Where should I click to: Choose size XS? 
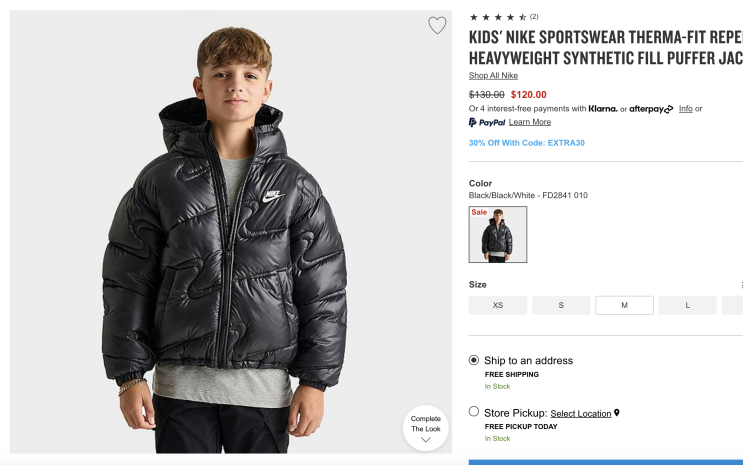click(x=497, y=305)
